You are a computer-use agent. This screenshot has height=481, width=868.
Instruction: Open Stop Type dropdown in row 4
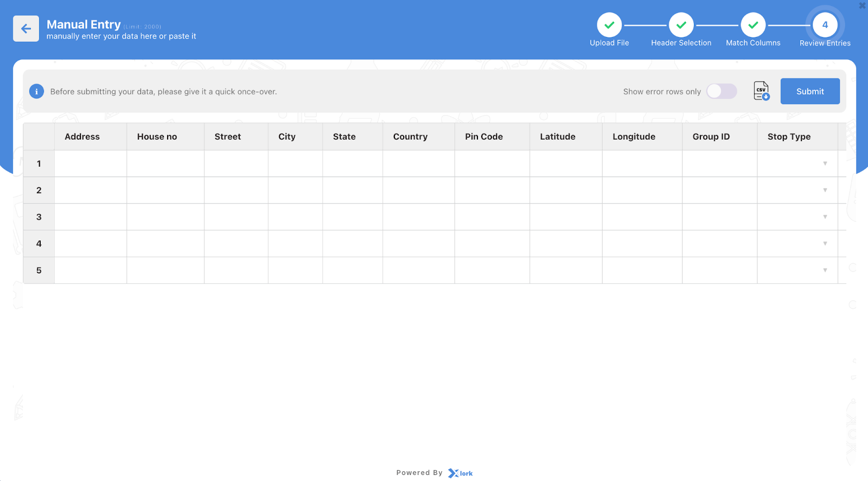[x=825, y=243]
